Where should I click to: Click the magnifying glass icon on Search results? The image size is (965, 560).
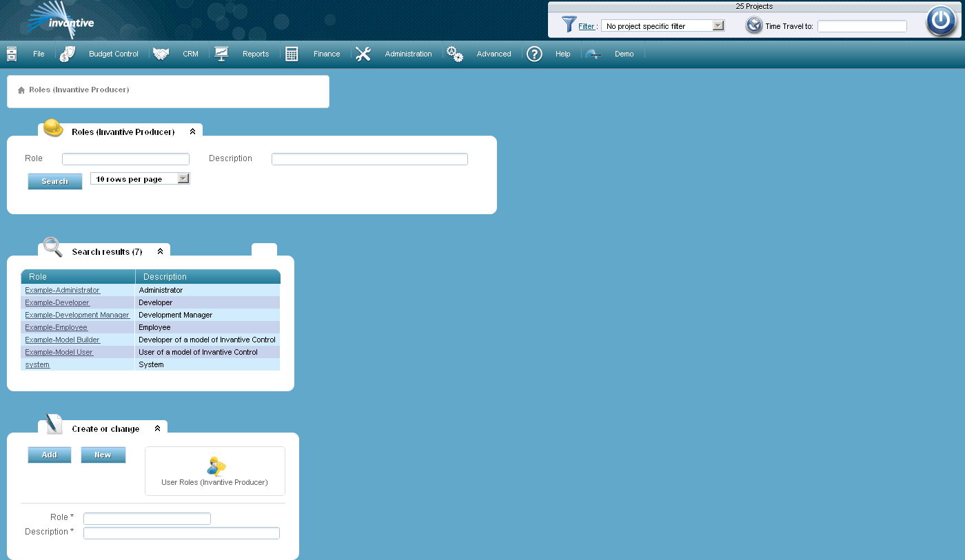point(52,247)
